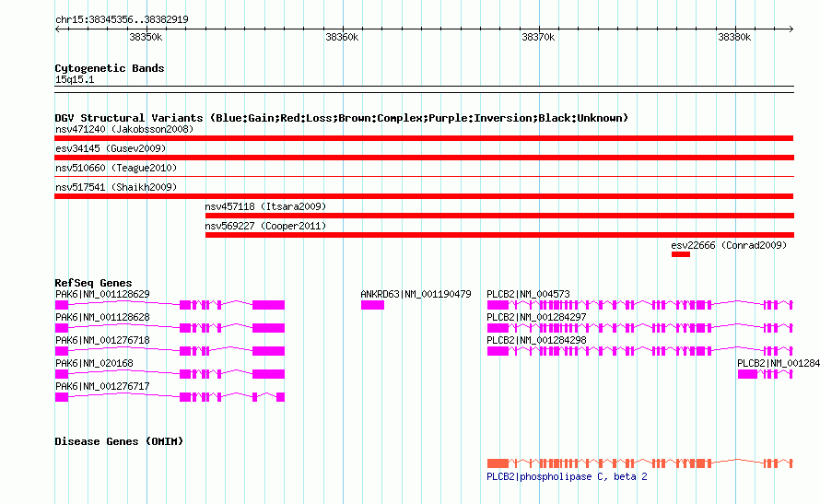Viewport: 820px width, 504px height.
Task: Click the ANKRD63|NM_001190479 gene label
Action: click(416, 294)
